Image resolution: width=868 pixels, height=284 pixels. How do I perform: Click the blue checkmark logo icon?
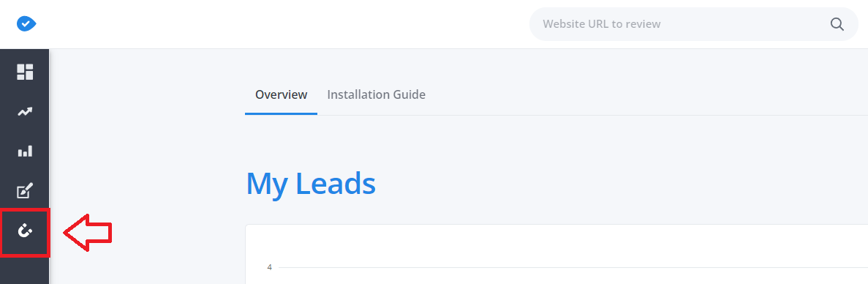(x=26, y=24)
